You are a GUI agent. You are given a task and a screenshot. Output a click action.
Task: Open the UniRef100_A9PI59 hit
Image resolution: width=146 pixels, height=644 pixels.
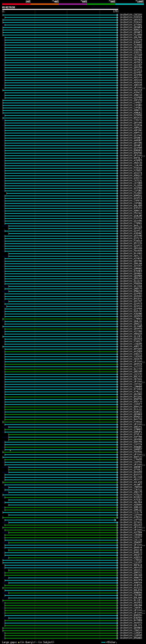click(x=131, y=100)
